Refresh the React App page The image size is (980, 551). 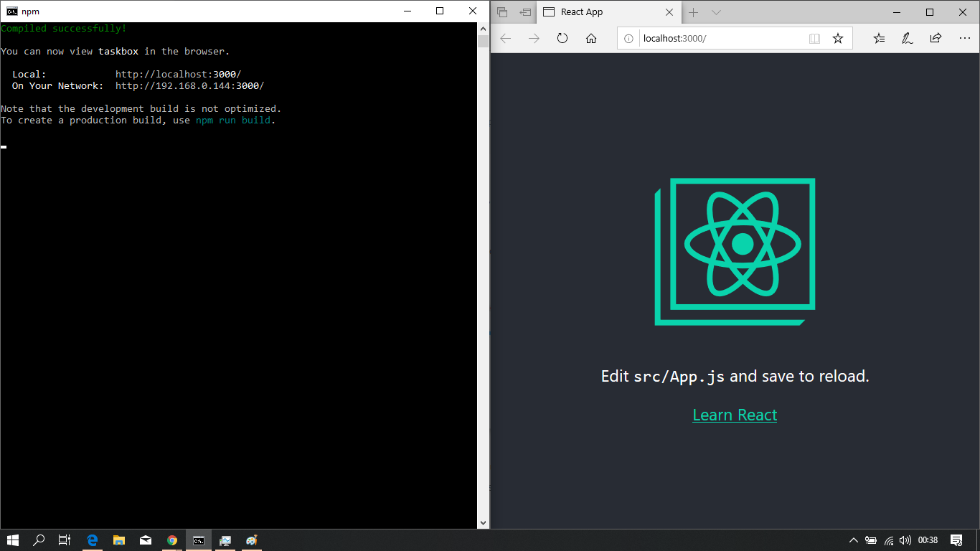coord(562,38)
